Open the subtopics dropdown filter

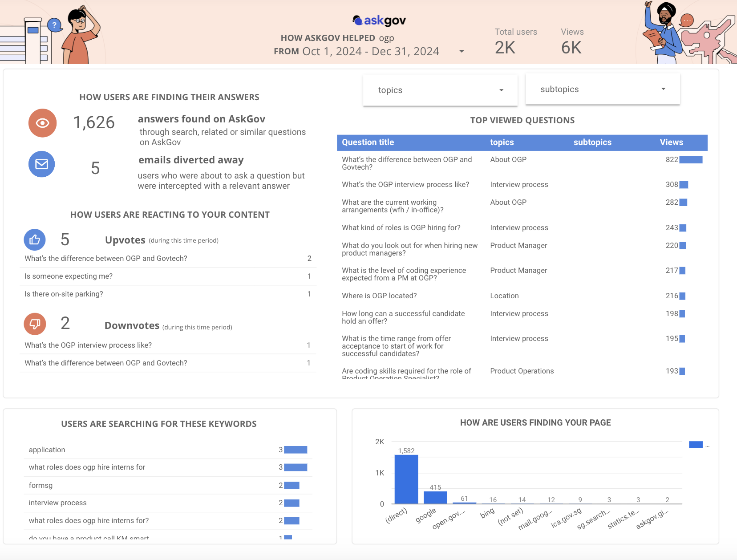coord(602,89)
